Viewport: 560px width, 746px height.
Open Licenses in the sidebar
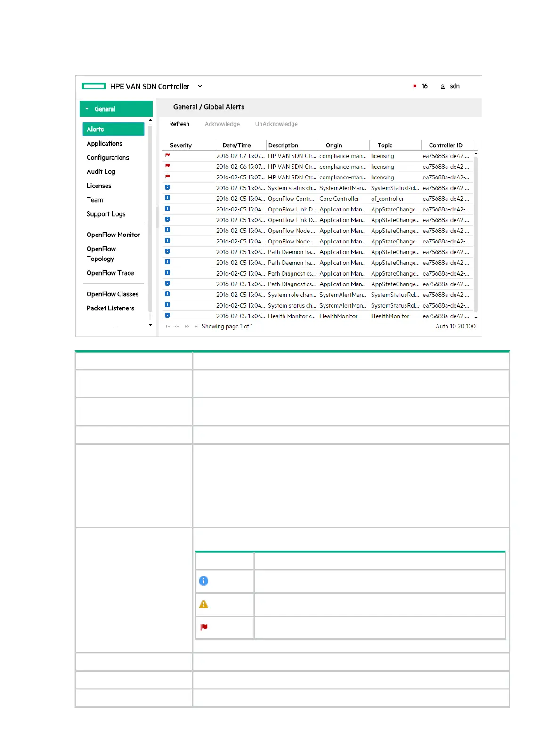click(x=99, y=186)
